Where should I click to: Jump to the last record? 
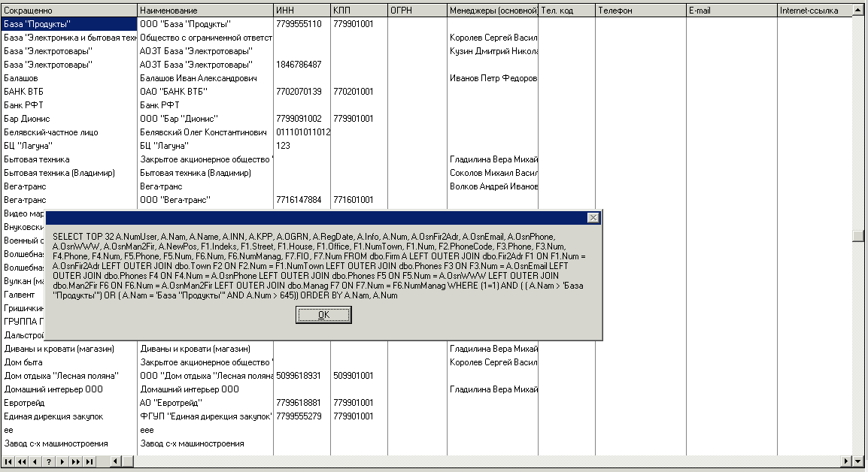(90, 461)
